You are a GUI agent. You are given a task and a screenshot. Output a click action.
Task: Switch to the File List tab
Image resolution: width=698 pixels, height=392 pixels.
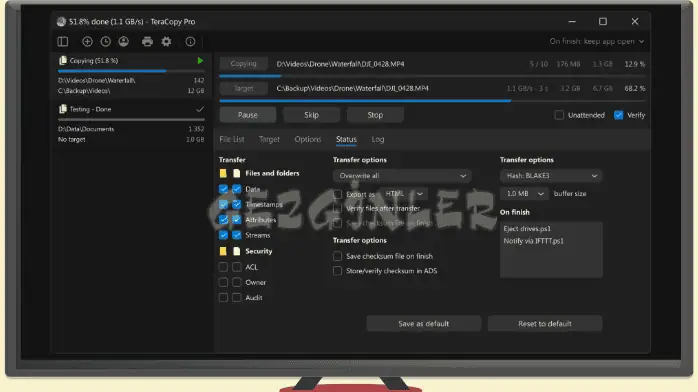(231, 139)
